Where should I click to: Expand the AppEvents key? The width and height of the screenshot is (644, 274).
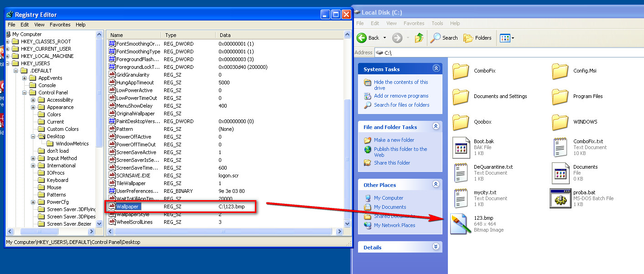25,78
